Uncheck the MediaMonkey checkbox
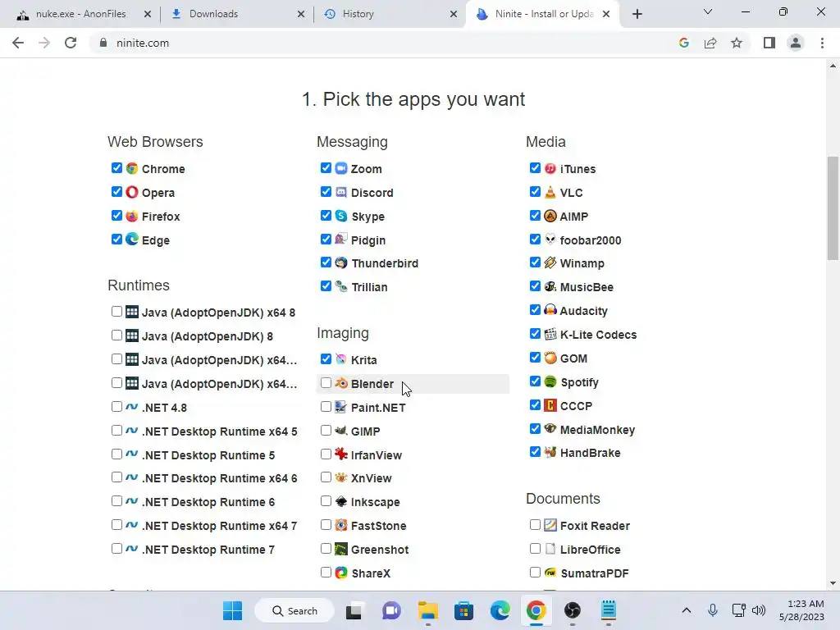This screenshot has width=840, height=630. tap(535, 428)
